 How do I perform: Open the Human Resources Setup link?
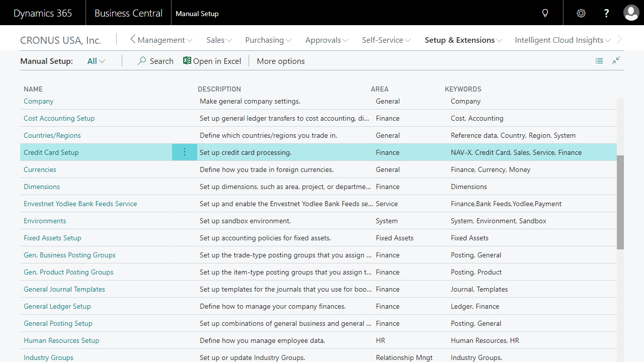coord(61,340)
